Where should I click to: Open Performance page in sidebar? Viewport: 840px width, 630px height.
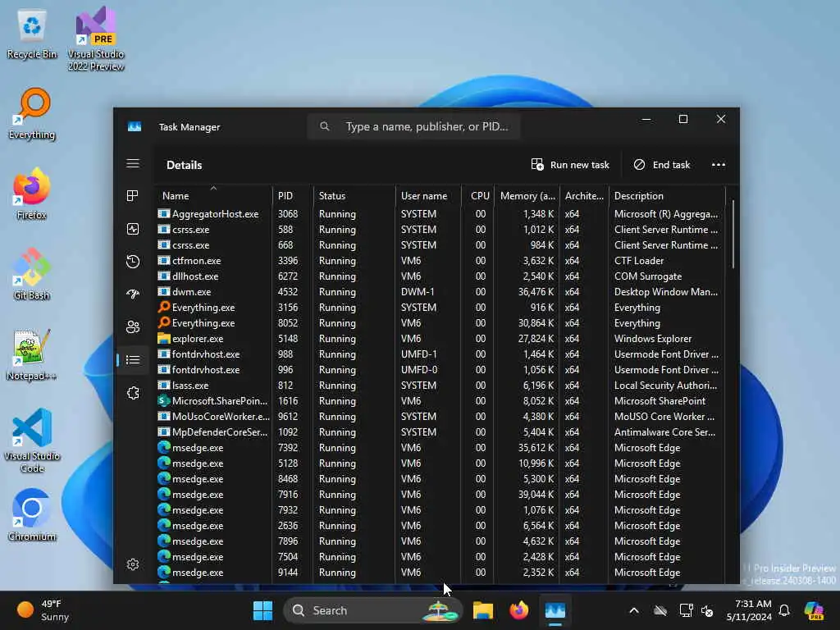(133, 230)
